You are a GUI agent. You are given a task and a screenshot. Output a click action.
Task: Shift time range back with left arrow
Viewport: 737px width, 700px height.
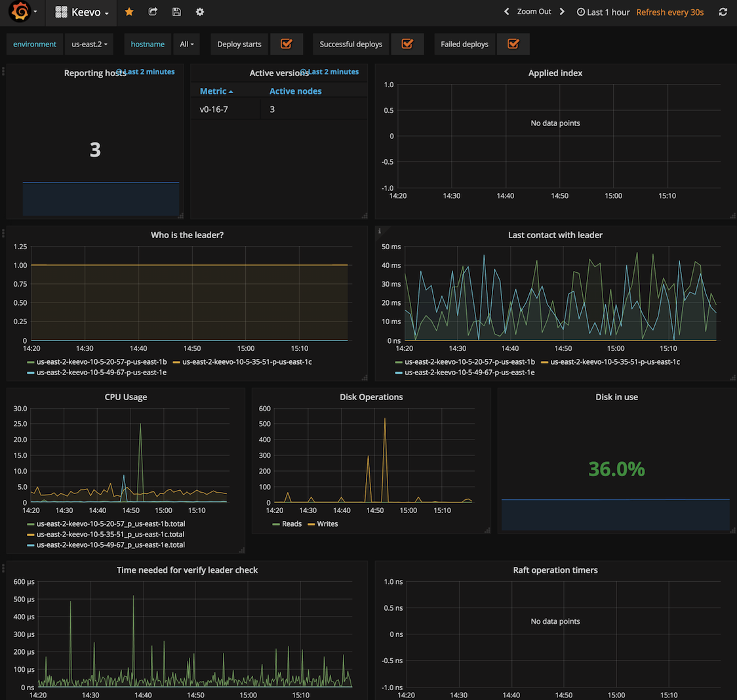pyautogui.click(x=506, y=12)
